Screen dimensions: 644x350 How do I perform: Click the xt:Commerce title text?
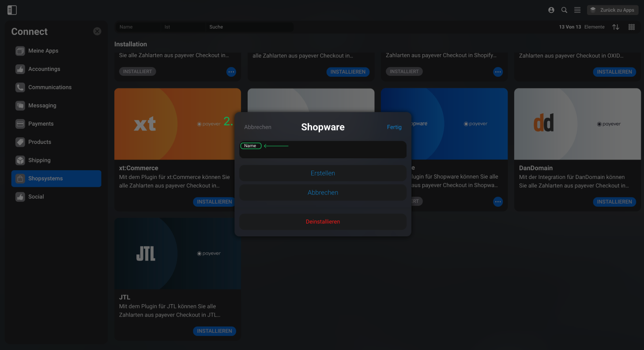pyautogui.click(x=139, y=168)
